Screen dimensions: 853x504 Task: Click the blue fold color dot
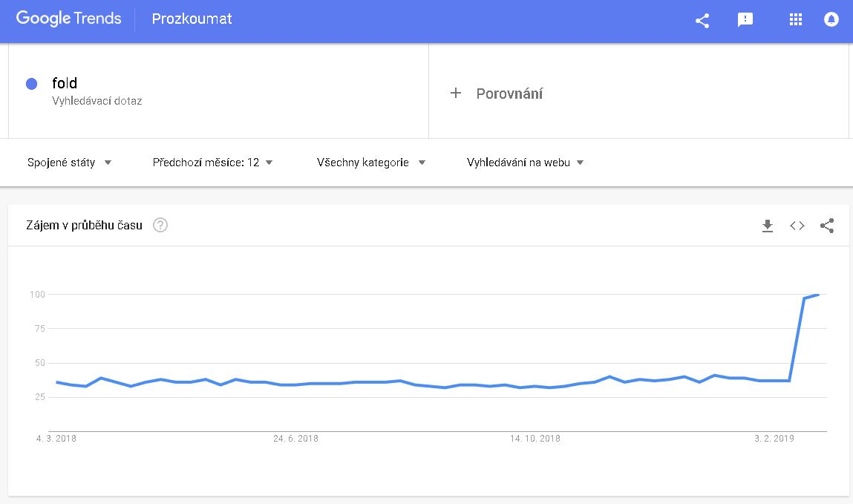click(32, 84)
